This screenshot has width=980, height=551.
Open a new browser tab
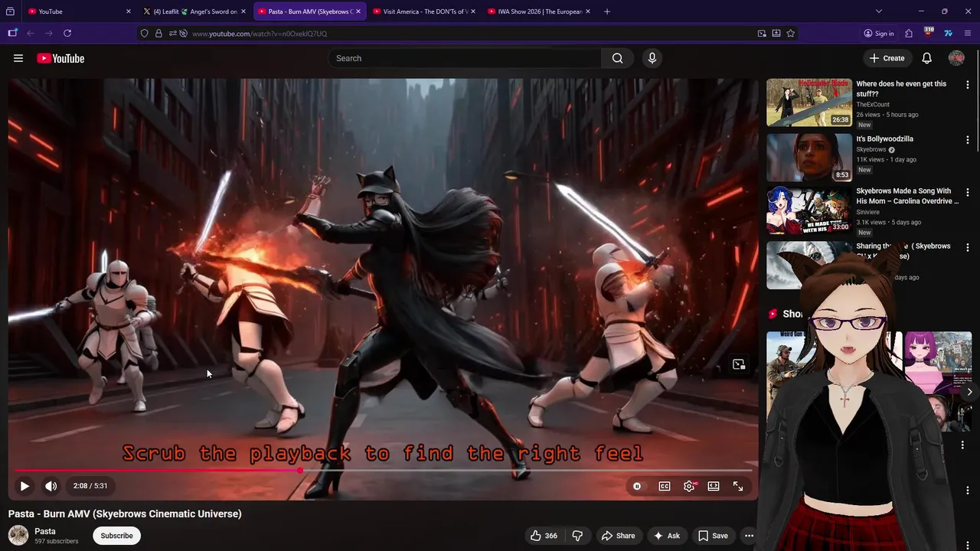[x=607, y=11]
